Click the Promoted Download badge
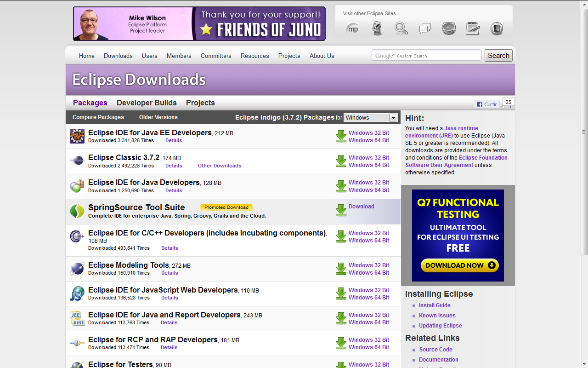The width and height of the screenshot is (588, 368). click(x=226, y=207)
